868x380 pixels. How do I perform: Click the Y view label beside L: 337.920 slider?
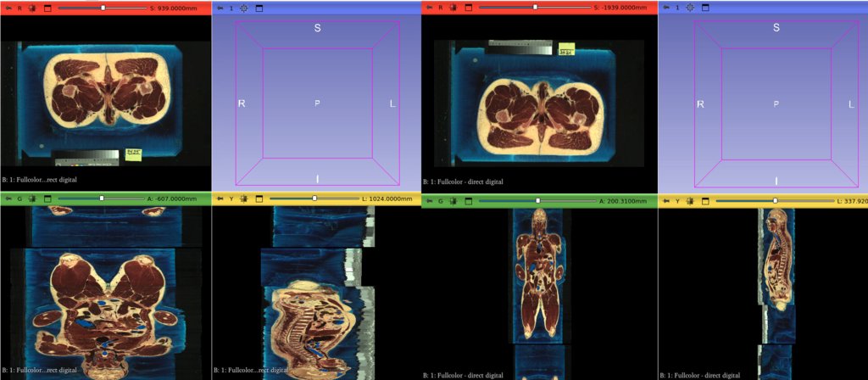677,201
